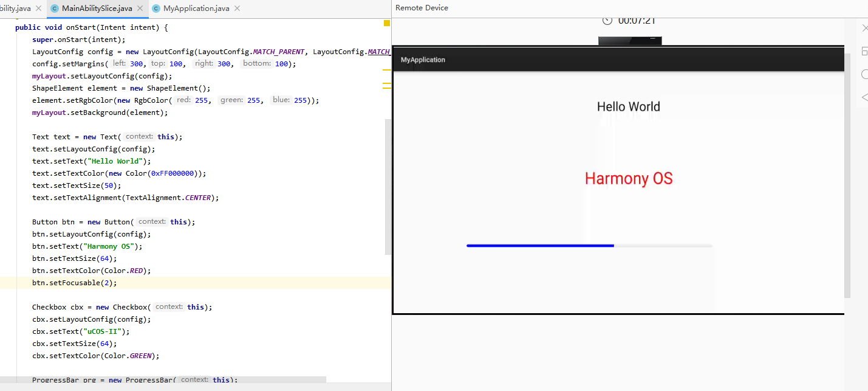Click the line cbx.setTextColor(Color.GREEN);
The height and width of the screenshot is (391, 868).
pos(95,356)
